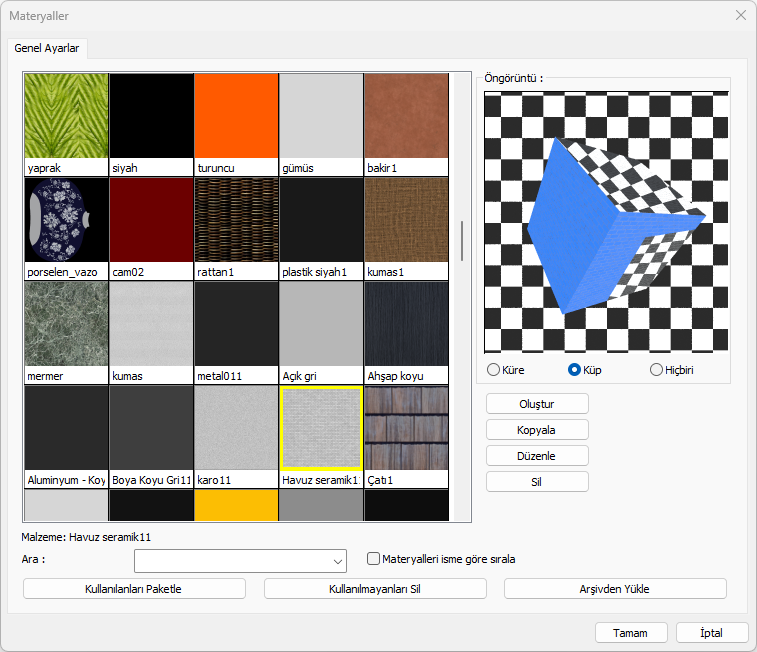Click the Oluştur button
This screenshot has height=652, width=757.
point(537,404)
